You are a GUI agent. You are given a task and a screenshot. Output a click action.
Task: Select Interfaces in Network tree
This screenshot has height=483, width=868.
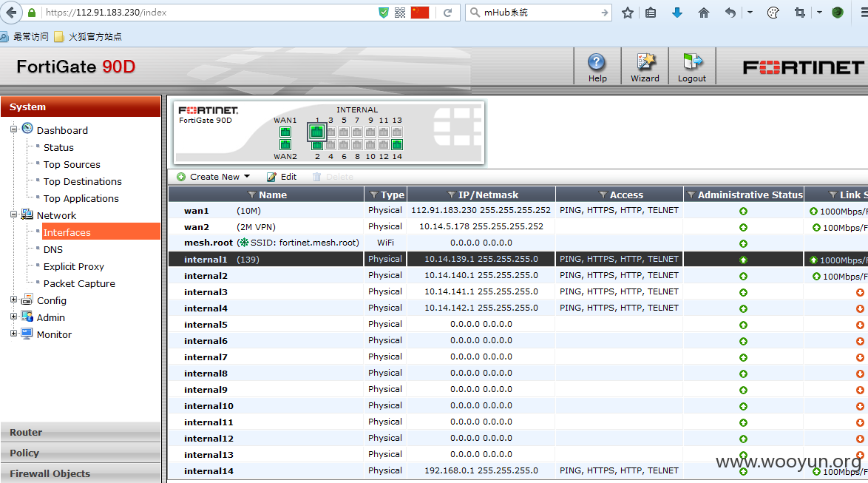pos(67,233)
